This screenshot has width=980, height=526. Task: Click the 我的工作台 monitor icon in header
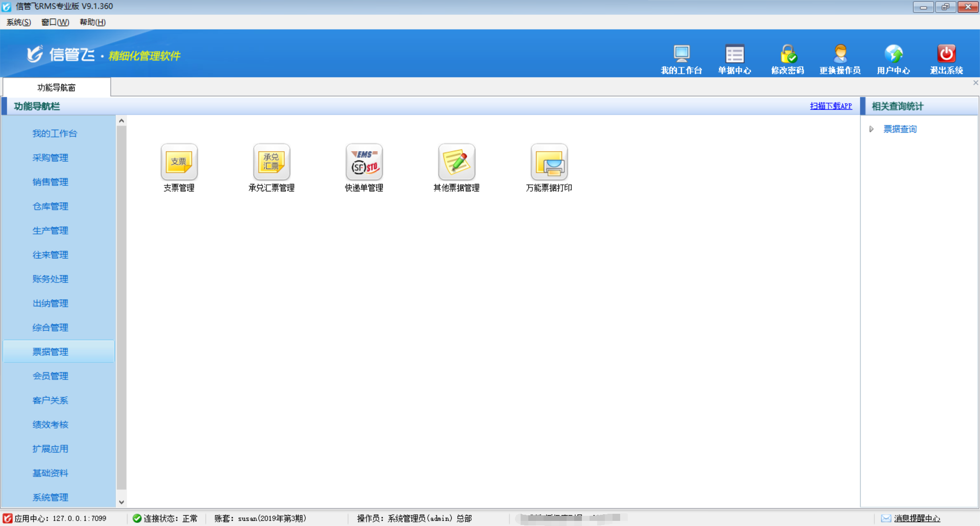click(681, 54)
